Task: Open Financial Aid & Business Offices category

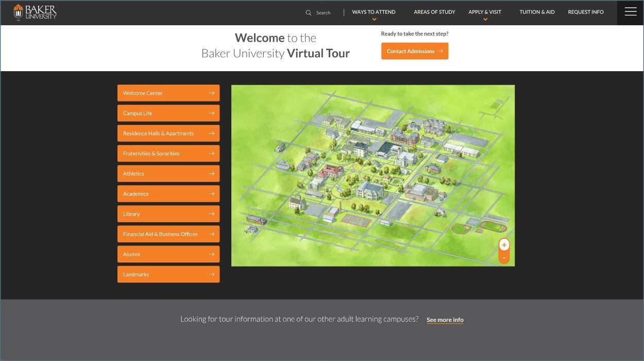Action: click(168, 234)
